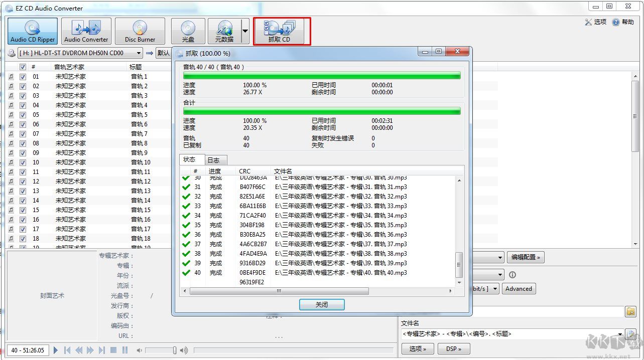
Task: Uncheck track 12 in the track list
Action: [23, 181]
